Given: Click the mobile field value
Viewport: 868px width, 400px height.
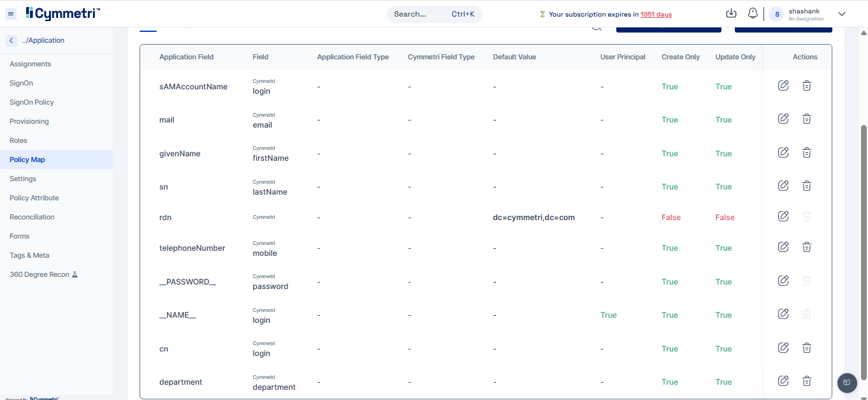Looking at the screenshot, I should tap(265, 253).
